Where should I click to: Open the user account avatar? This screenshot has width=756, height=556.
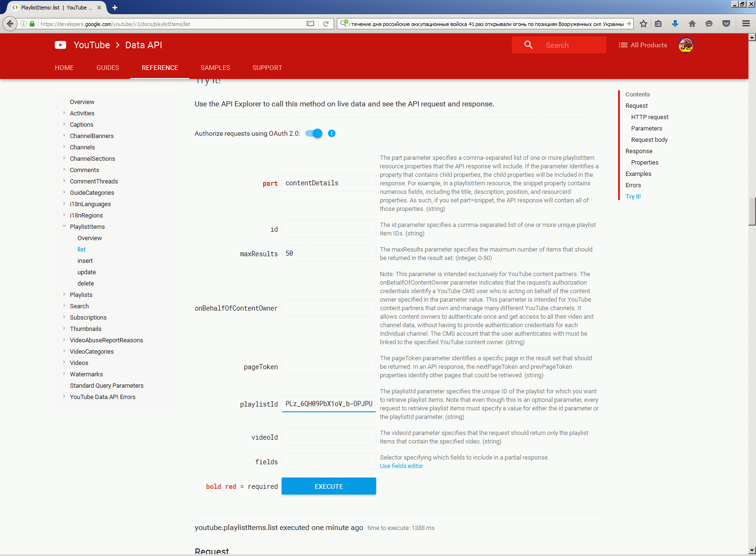(x=686, y=45)
